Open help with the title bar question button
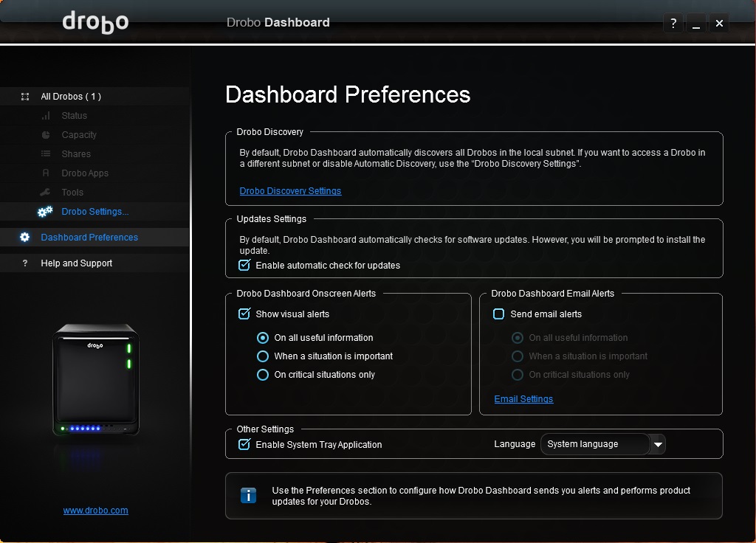Viewport: 756px width, 543px height. [x=673, y=23]
